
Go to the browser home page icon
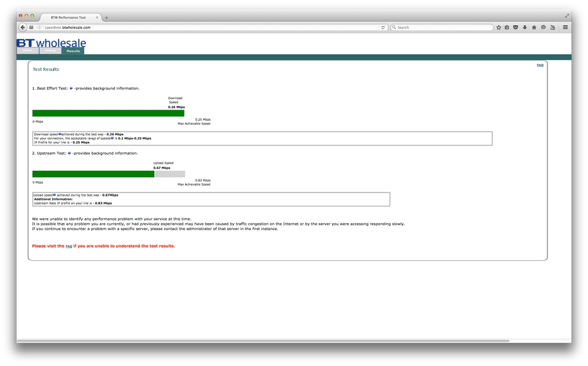tap(534, 28)
